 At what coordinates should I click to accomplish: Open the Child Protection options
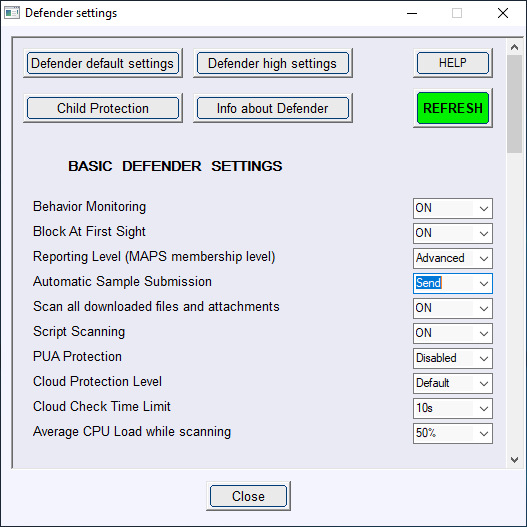pos(103,108)
